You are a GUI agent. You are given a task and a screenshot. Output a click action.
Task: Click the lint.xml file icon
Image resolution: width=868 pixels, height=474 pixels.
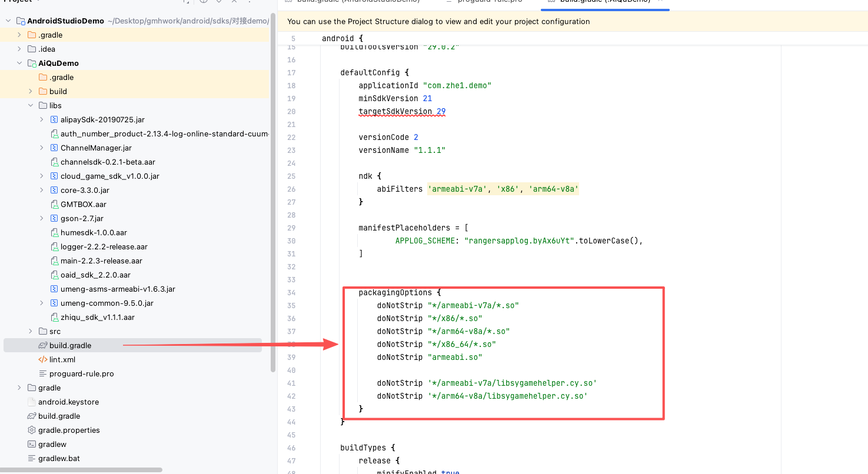tap(43, 359)
